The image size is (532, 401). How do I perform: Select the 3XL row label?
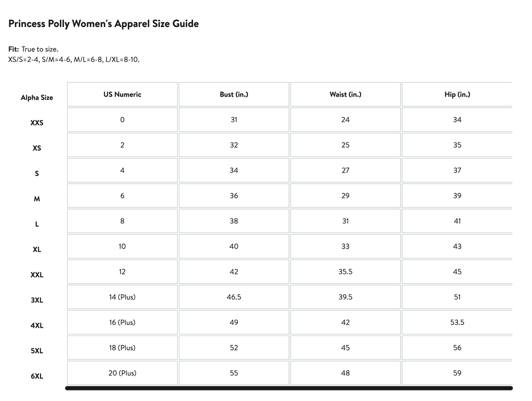tap(37, 300)
